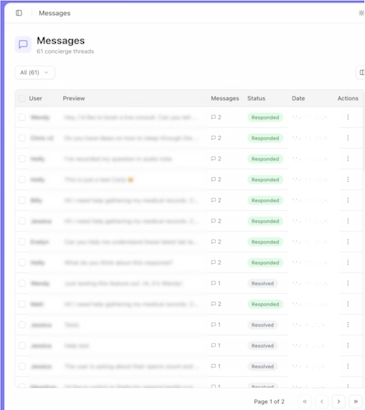Open actions menu for Holly's audio note thread

[x=348, y=159]
